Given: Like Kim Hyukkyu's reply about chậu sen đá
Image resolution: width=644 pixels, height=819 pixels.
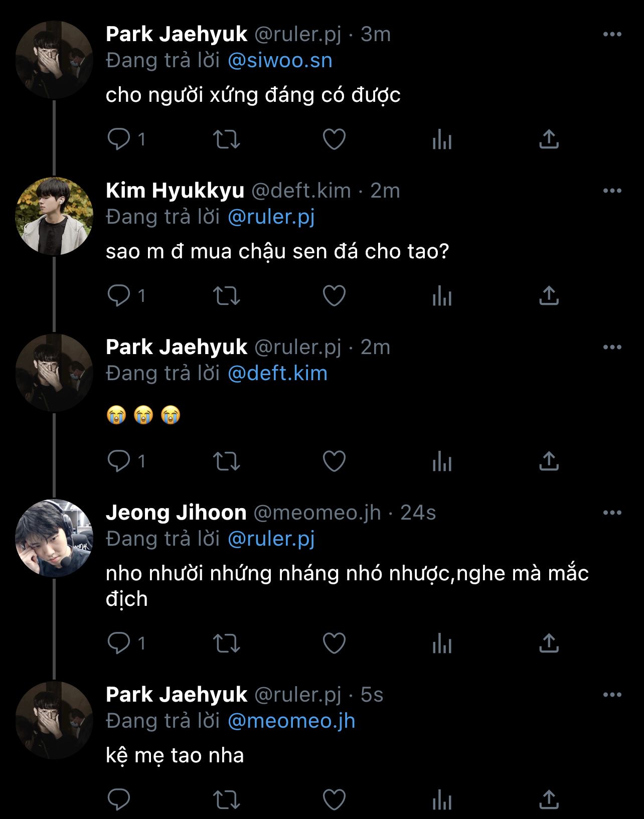Looking at the screenshot, I should 334,295.
